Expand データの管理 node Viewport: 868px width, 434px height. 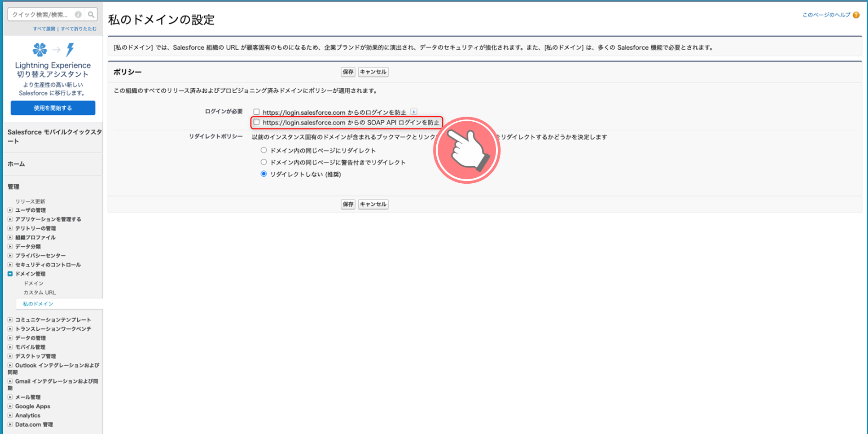10,338
